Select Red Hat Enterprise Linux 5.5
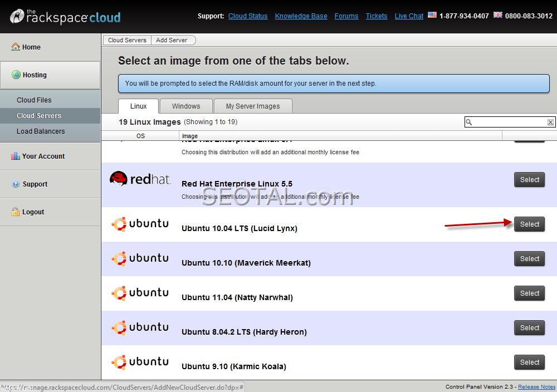Image resolution: width=557 pixels, height=392 pixels. [529, 180]
